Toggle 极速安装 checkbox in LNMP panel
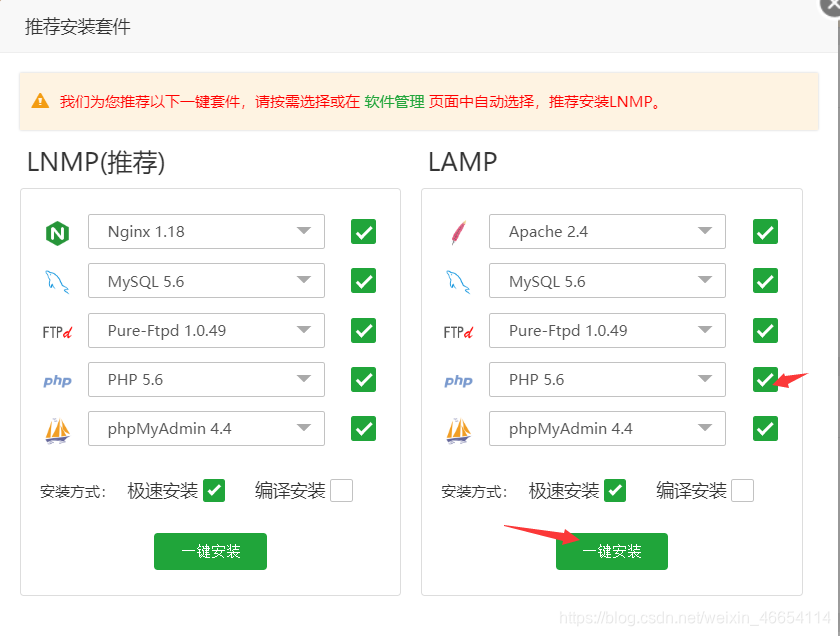840x636 pixels. pyautogui.click(x=214, y=490)
